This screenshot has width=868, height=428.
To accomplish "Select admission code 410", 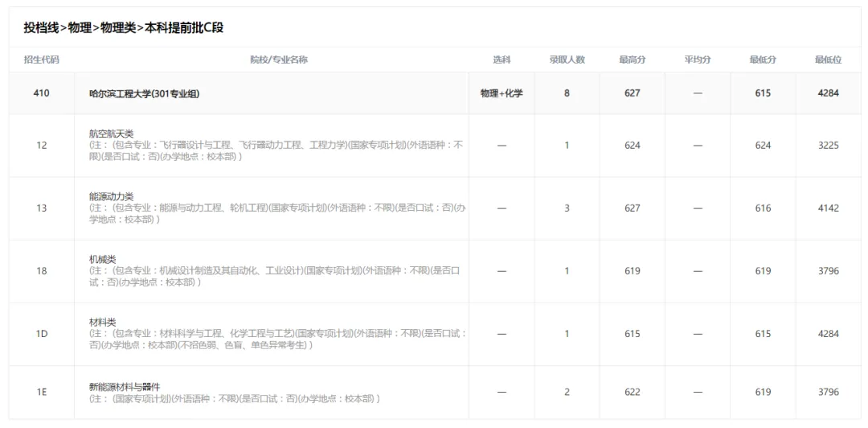I will click(x=42, y=93).
